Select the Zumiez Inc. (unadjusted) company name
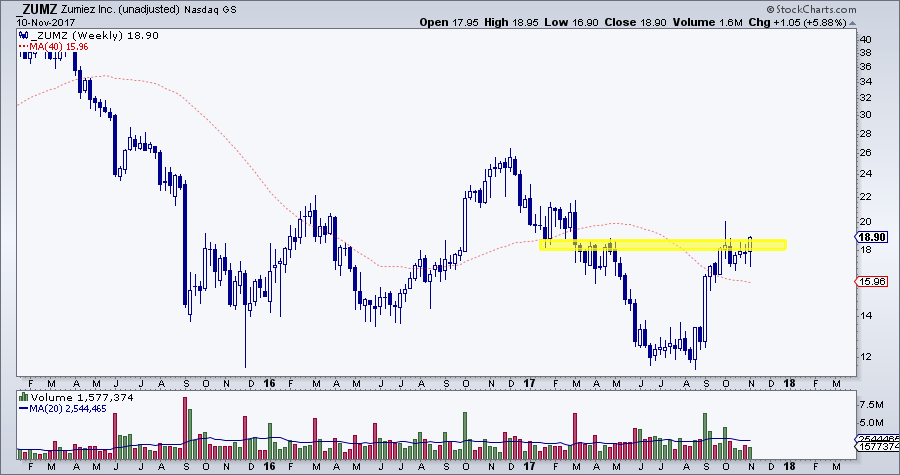The height and width of the screenshot is (475, 900). (119, 10)
